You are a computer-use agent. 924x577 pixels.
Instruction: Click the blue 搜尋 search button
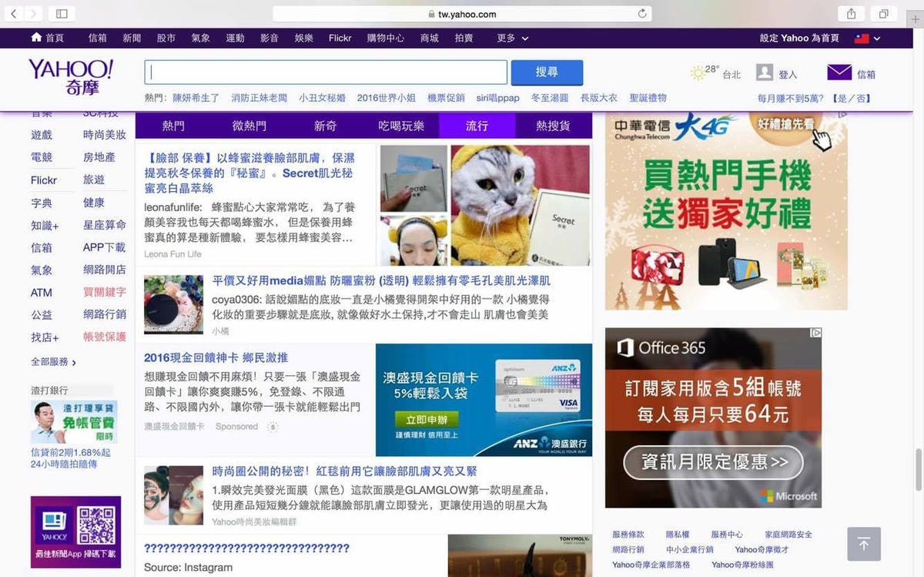coord(547,72)
